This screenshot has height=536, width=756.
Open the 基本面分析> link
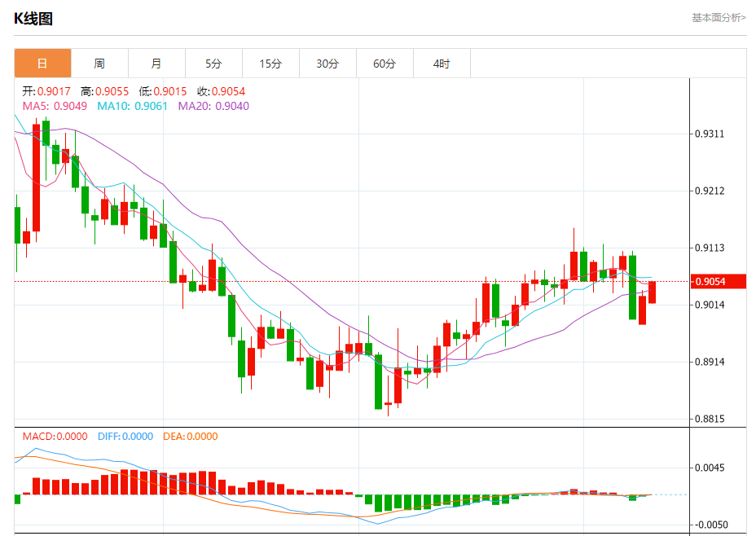(x=719, y=18)
